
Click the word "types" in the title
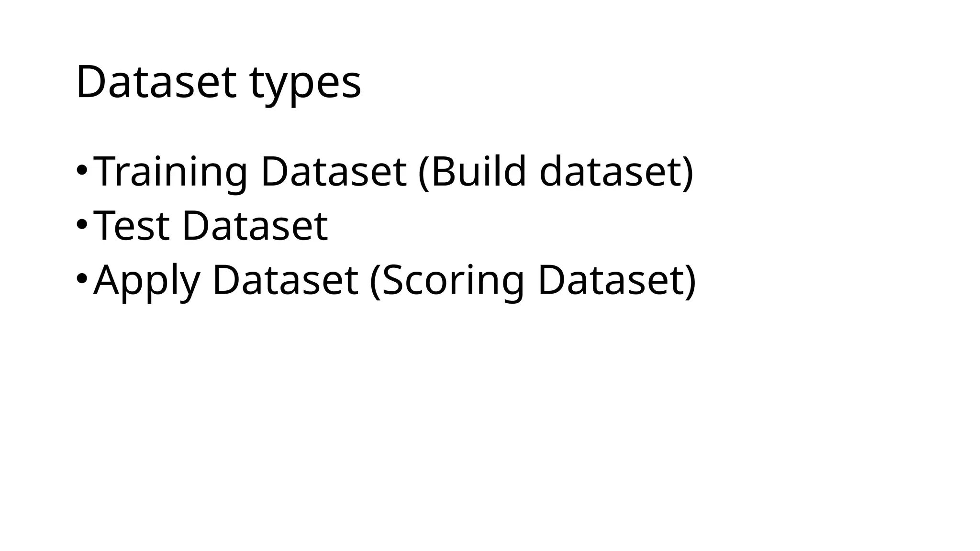click(x=305, y=84)
